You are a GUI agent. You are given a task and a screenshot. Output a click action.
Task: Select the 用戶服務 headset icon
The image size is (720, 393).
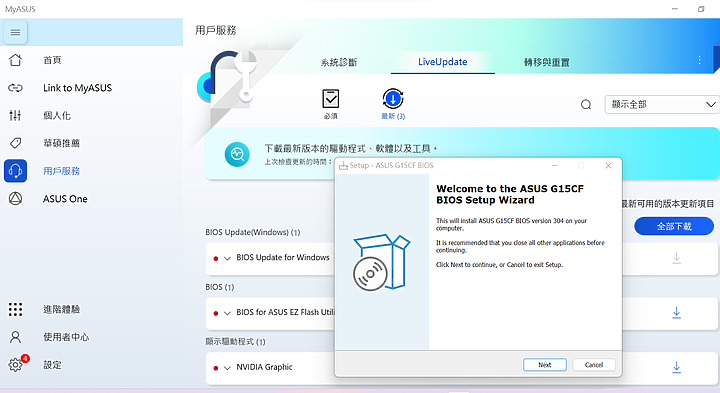point(15,171)
